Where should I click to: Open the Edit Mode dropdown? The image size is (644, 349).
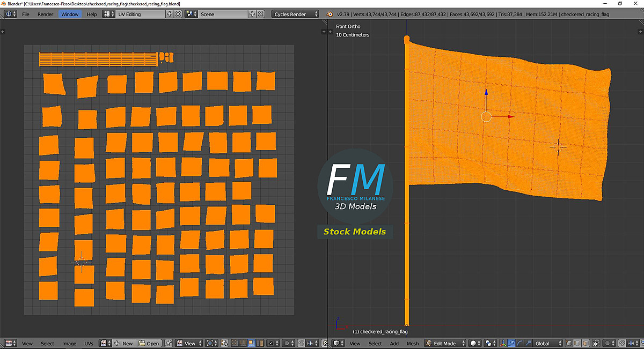tap(444, 343)
